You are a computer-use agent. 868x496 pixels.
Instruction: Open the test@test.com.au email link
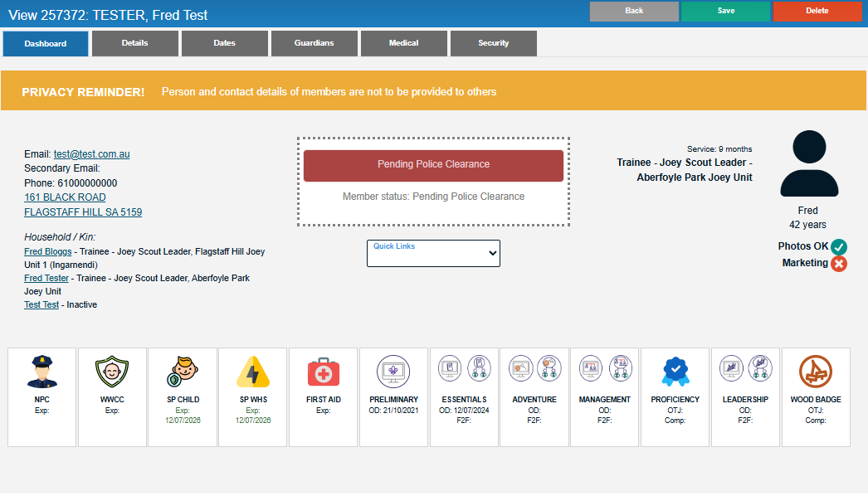coord(91,154)
